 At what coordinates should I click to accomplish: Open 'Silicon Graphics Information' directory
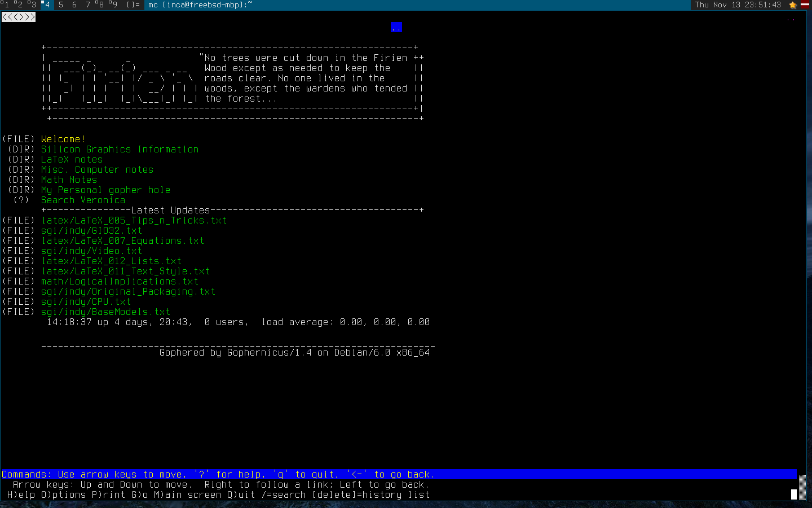coord(120,149)
